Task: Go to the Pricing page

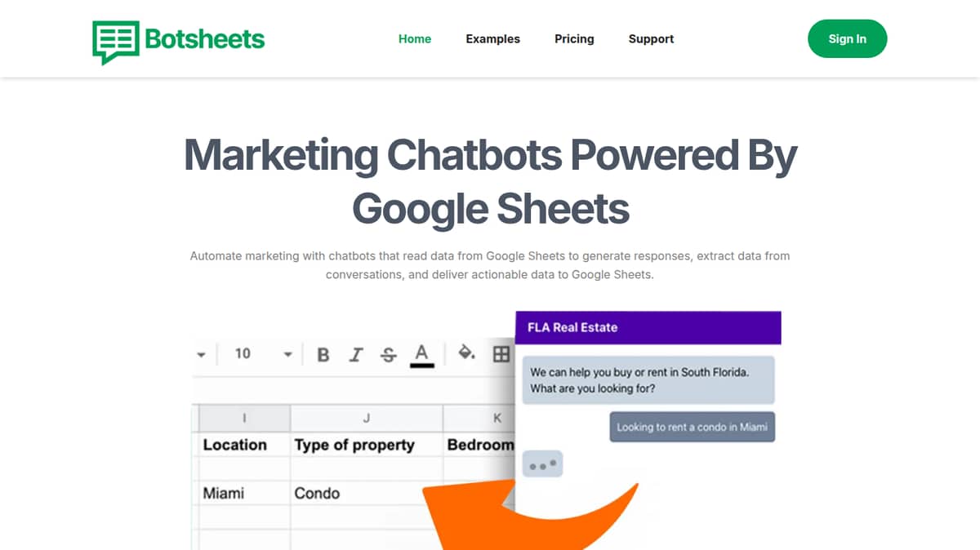Action: (x=574, y=38)
